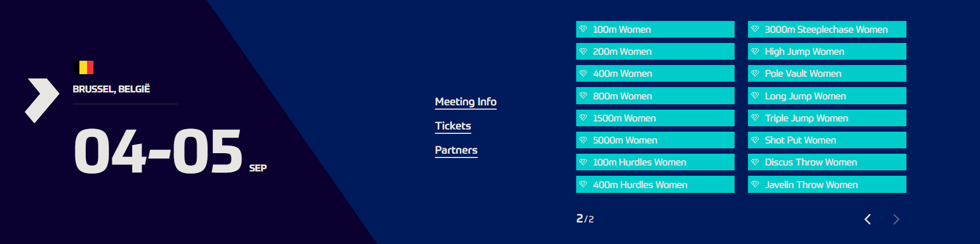
Task: Click diamond icon beside Javelin Throw Women
Action: click(x=755, y=184)
